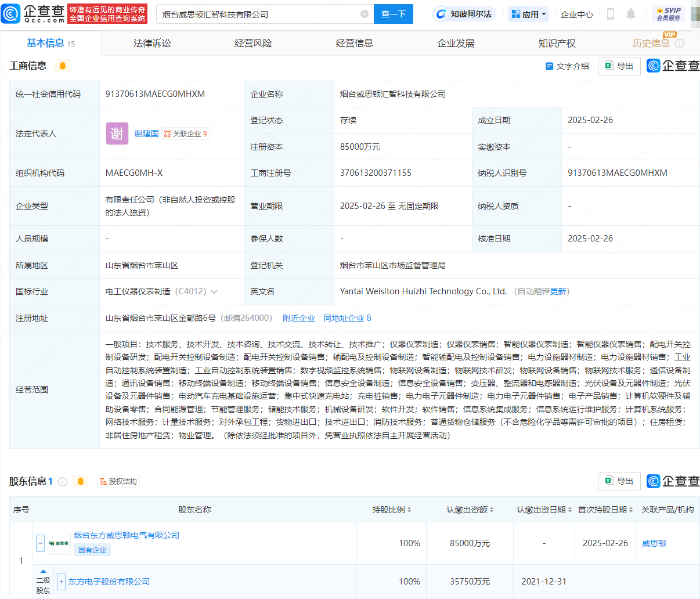This screenshot has height=599, width=700.
Task: Click the Qcc.com logo
Action: coord(34,13)
